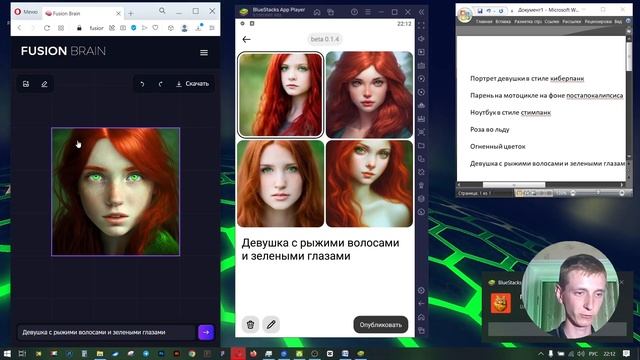Select the bottom-left generated portrait in BlueStacks
Image resolution: width=640 pixels, height=360 pixels.
(280, 183)
